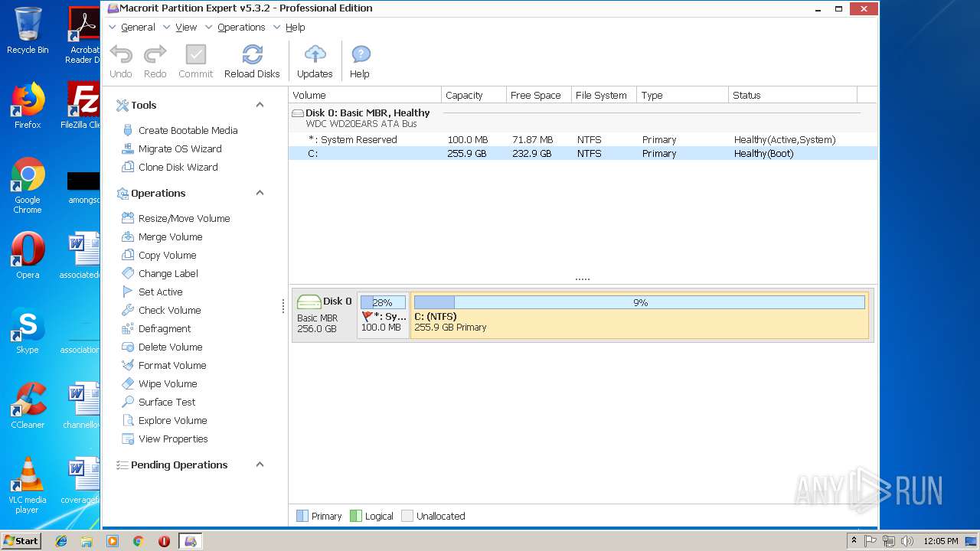This screenshot has width=980, height=551.
Task: Click the Set Active flag icon
Action: 128,292
